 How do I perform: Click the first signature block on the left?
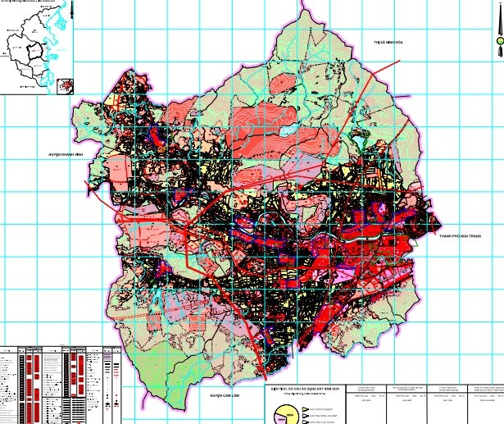pos(368,403)
